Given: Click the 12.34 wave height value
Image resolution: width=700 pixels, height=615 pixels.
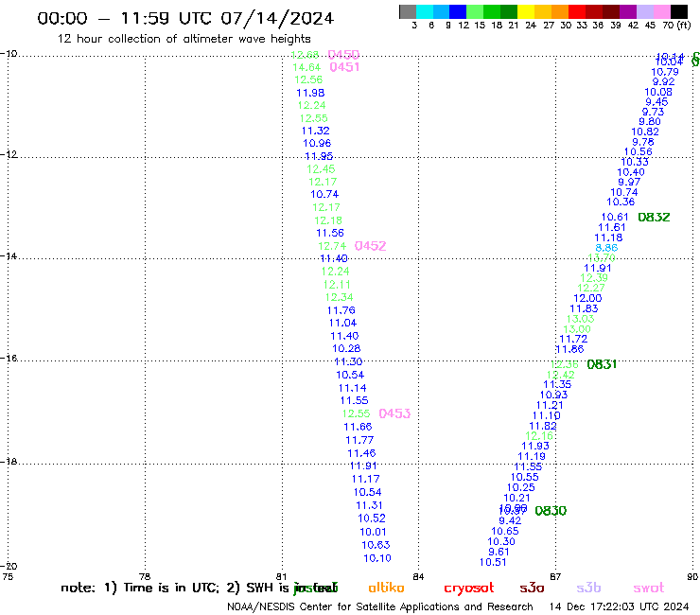Looking at the screenshot, I should coord(340,297).
